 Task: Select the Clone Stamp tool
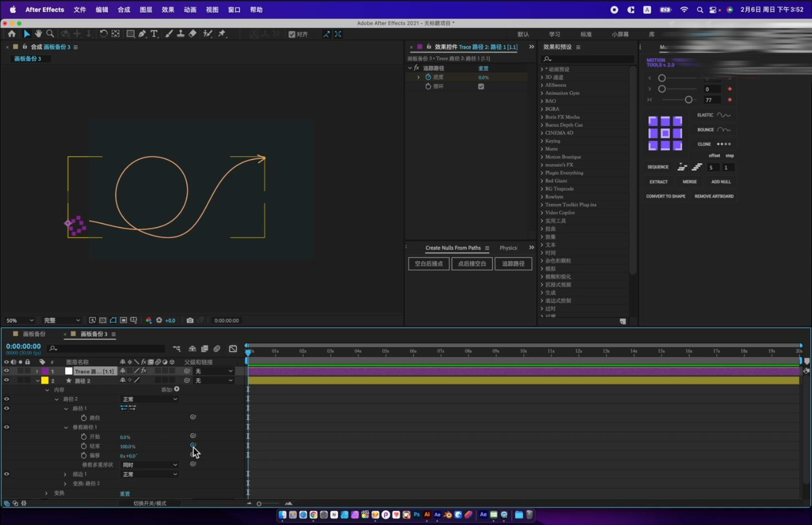point(180,34)
